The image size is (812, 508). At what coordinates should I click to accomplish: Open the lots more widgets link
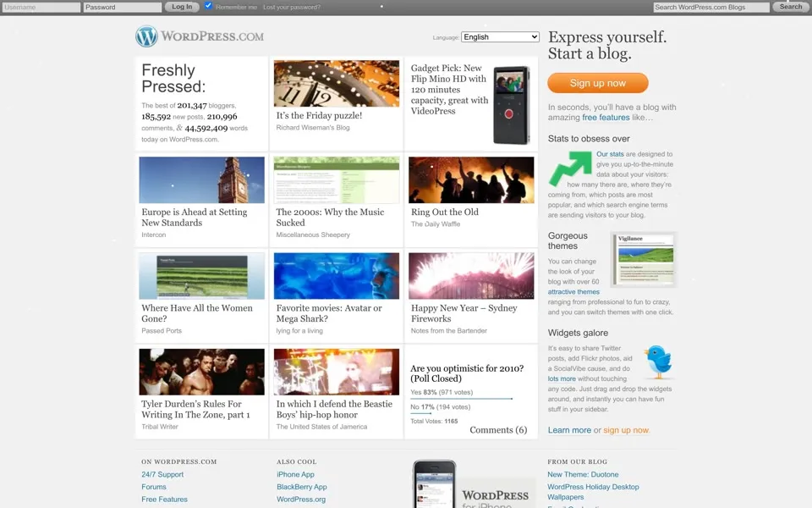click(562, 379)
